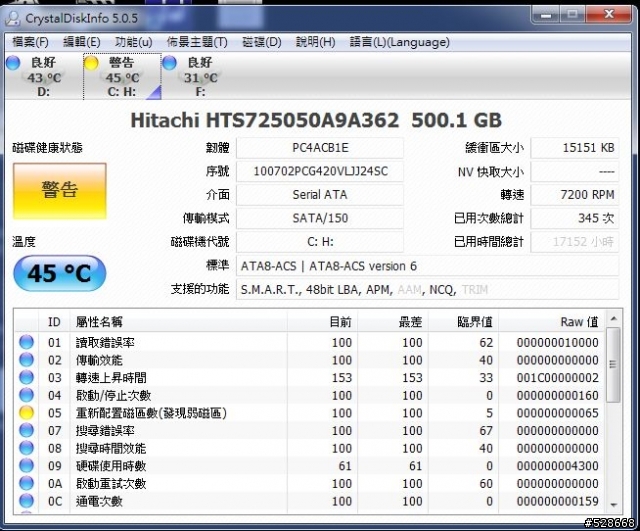This screenshot has width=640, height=531.
Task: Click the status orb of attribute 08 搜尋時間效能
Action: click(x=27, y=448)
